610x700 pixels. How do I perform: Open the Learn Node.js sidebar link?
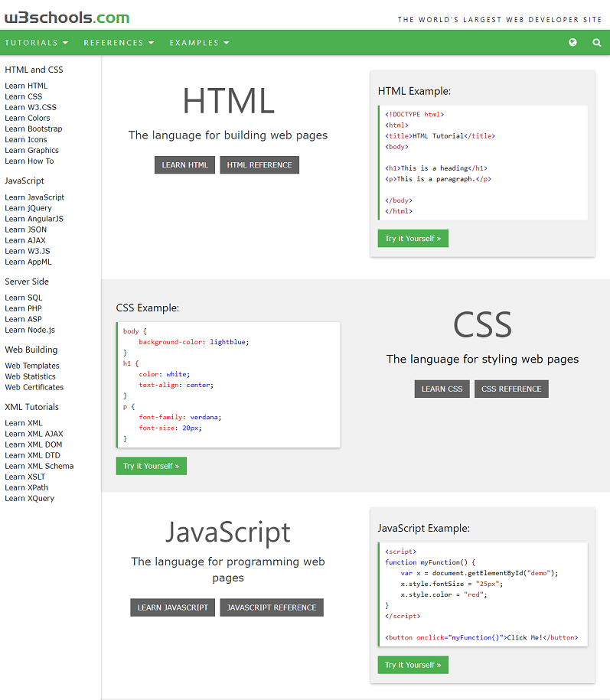click(x=30, y=330)
